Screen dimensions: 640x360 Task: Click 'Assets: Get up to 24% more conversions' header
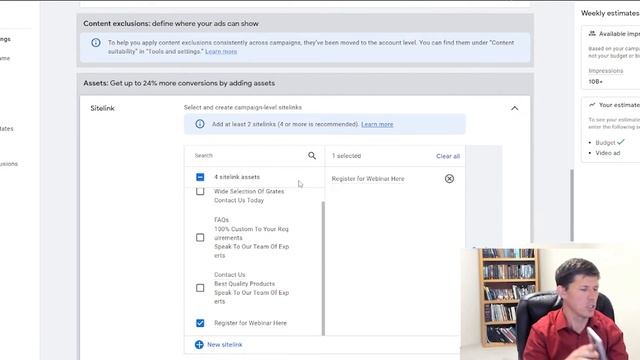click(x=179, y=83)
